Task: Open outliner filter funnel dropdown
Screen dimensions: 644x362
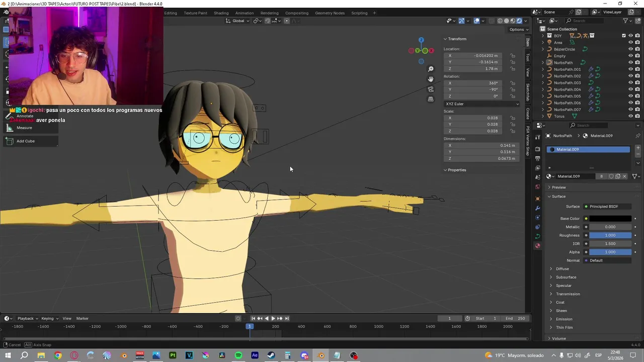Action: (627, 21)
